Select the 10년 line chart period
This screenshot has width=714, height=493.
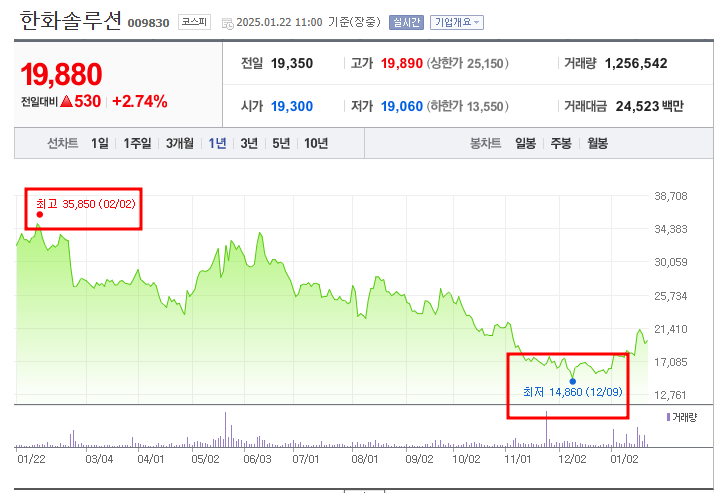(316, 143)
